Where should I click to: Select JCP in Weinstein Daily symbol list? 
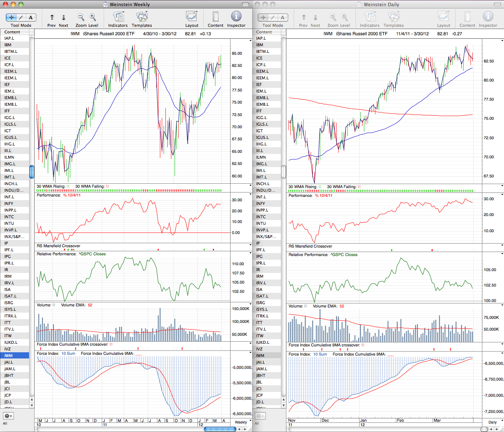coord(266,395)
